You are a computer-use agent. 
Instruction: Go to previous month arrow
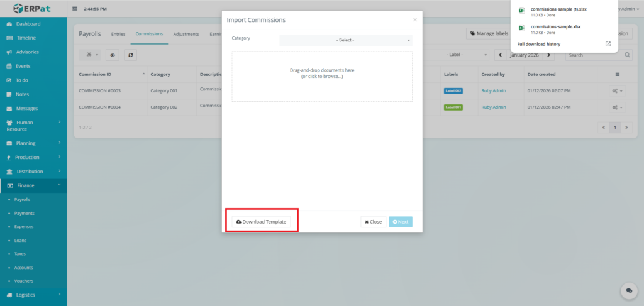(x=500, y=55)
